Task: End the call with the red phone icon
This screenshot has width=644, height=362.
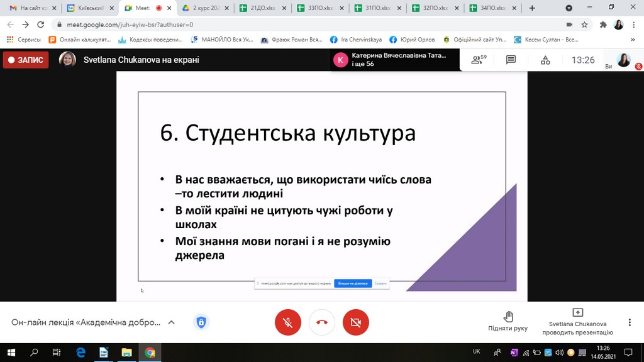Action: tap(321, 322)
